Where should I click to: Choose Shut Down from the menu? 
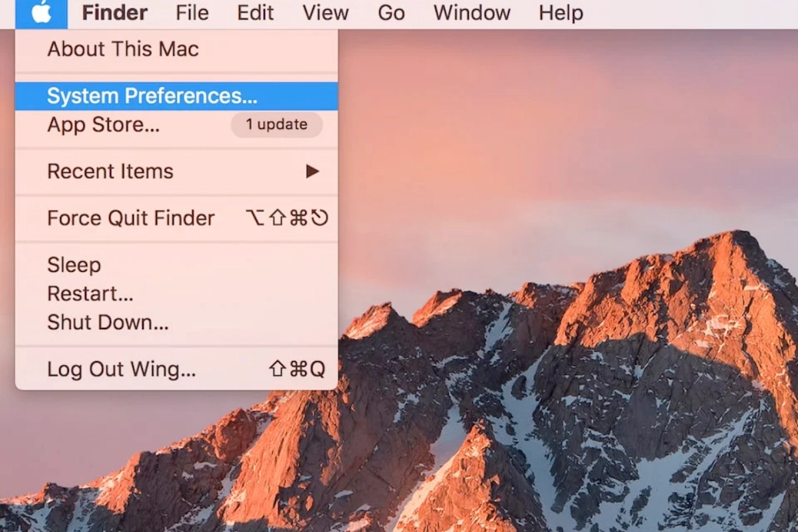[x=108, y=323]
